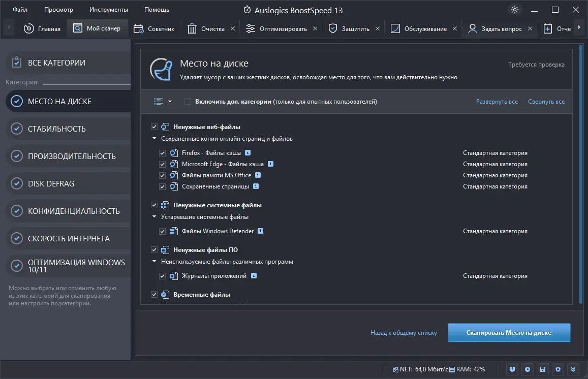588x379 pixels.
Task: Close the Обслуживание tab
Action: (455, 28)
